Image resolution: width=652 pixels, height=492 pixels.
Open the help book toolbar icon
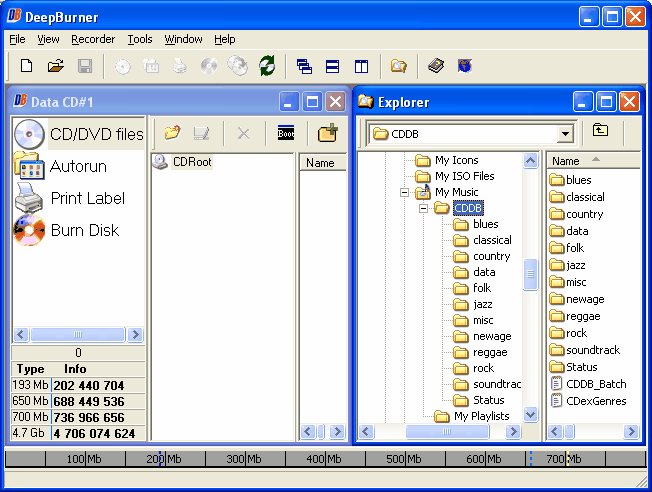click(x=436, y=66)
